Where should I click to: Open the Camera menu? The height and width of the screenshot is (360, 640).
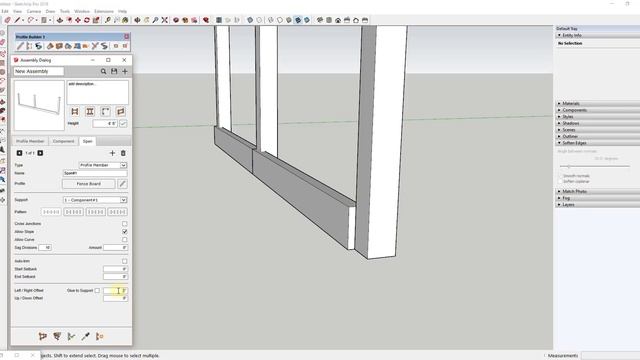(x=34, y=11)
